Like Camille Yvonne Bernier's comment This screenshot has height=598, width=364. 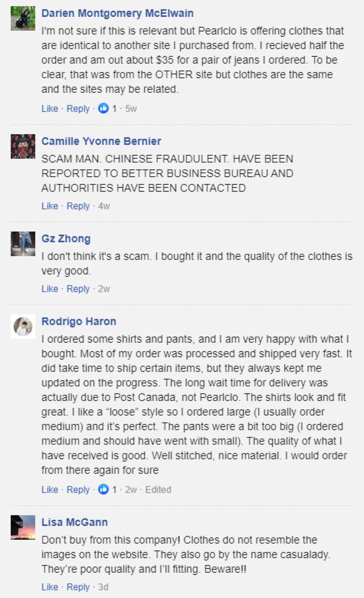tap(50, 206)
